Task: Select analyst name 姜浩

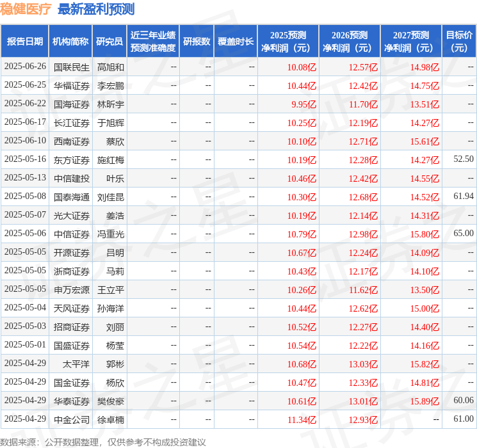Action: click(x=115, y=216)
